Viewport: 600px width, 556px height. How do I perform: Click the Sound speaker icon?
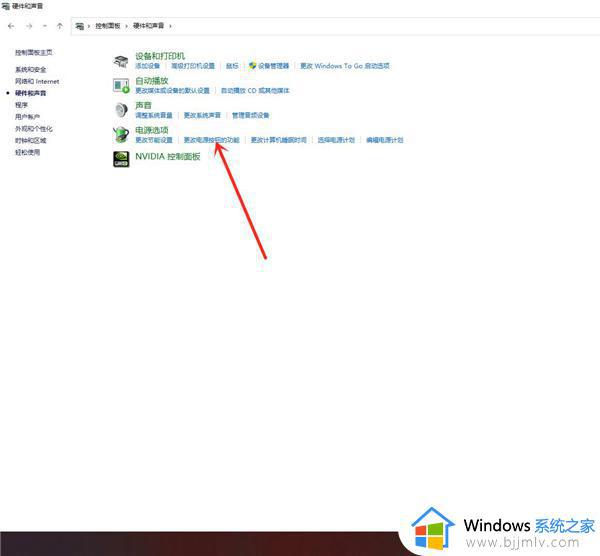[x=121, y=109]
